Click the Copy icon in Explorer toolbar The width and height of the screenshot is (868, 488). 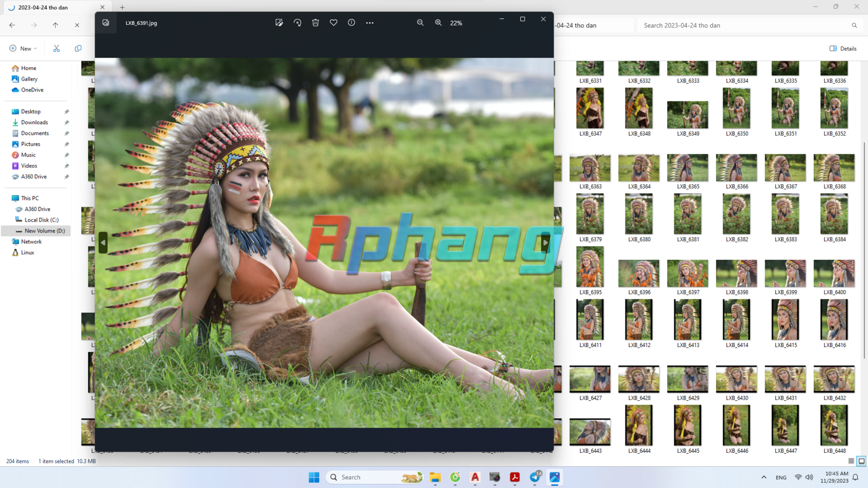[78, 48]
